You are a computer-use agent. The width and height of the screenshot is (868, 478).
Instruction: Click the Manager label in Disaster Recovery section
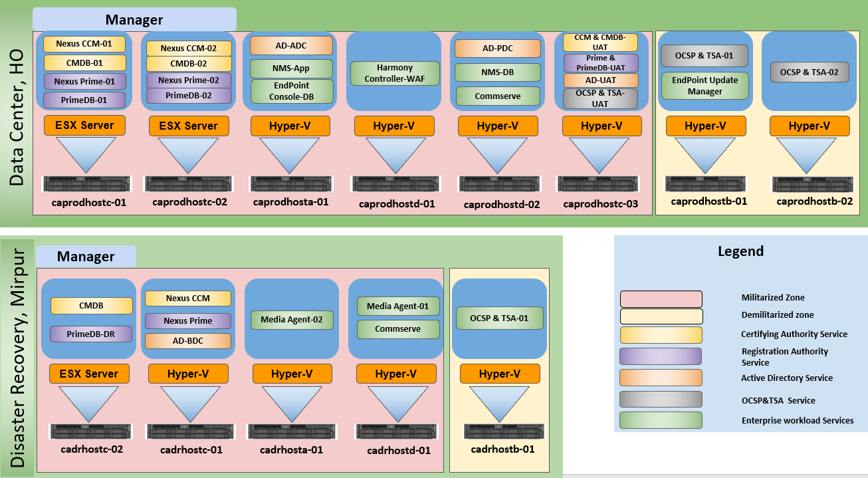point(86,257)
